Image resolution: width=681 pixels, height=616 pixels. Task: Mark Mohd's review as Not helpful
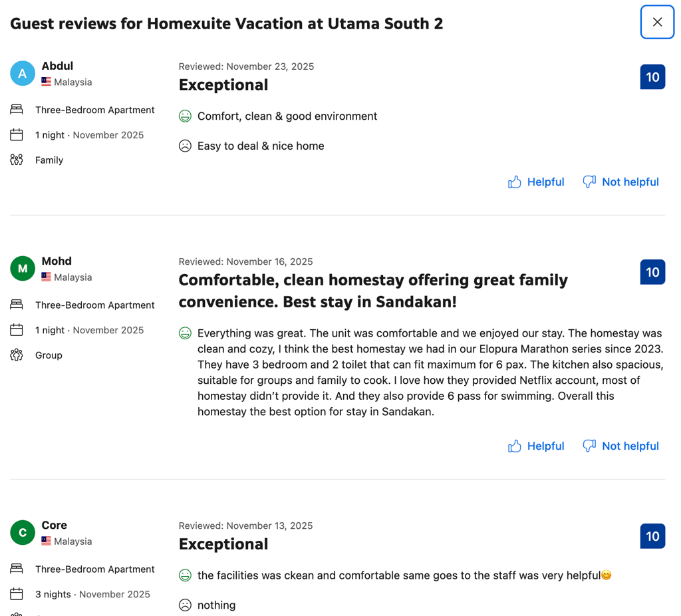tap(620, 446)
